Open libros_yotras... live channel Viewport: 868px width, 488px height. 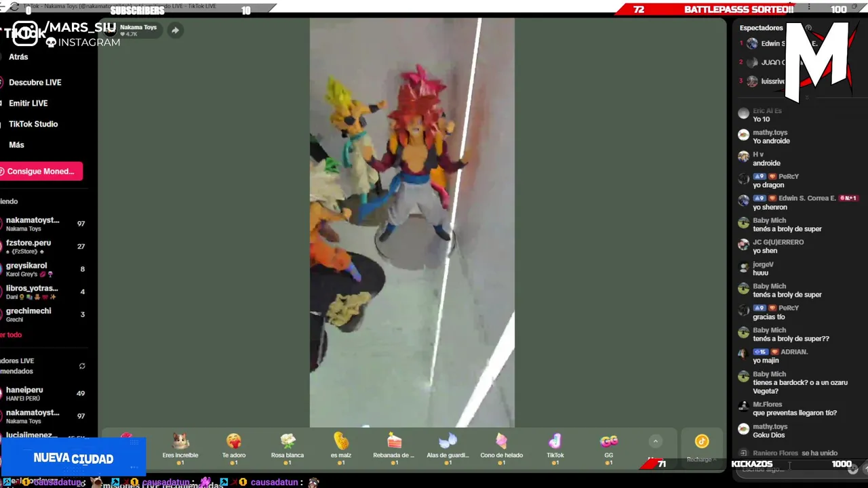click(43, 292)
